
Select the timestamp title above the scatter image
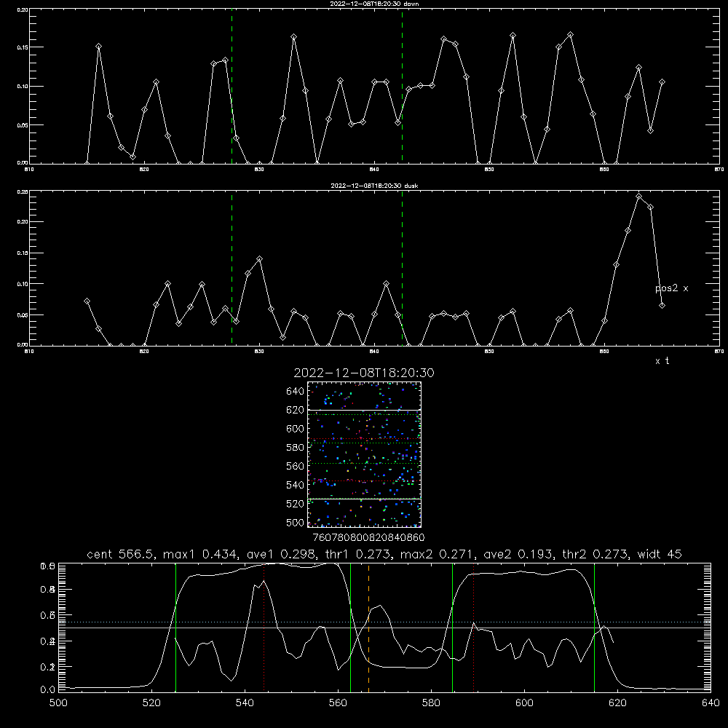tap(364, 373)
